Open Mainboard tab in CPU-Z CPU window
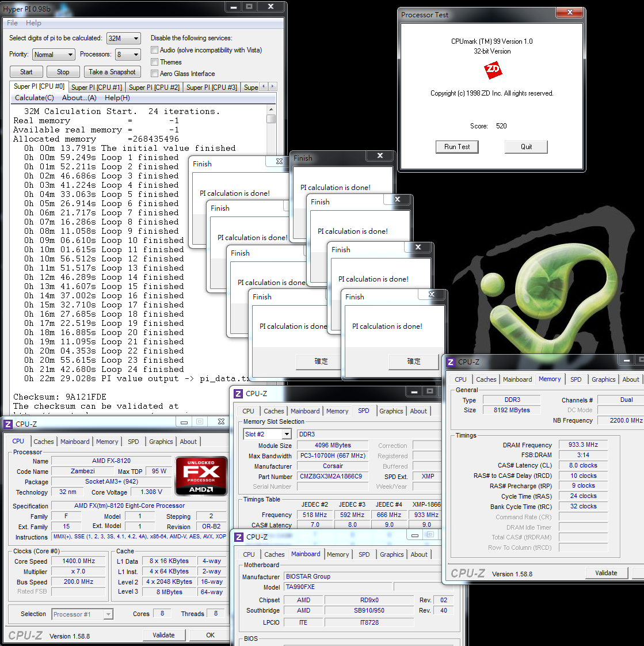 click(x=75, y=442)
